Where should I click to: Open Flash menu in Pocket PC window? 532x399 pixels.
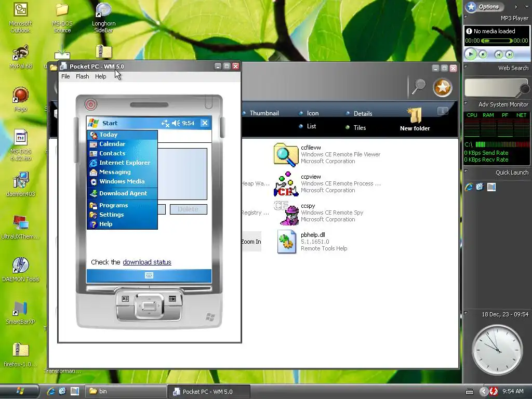83,76
